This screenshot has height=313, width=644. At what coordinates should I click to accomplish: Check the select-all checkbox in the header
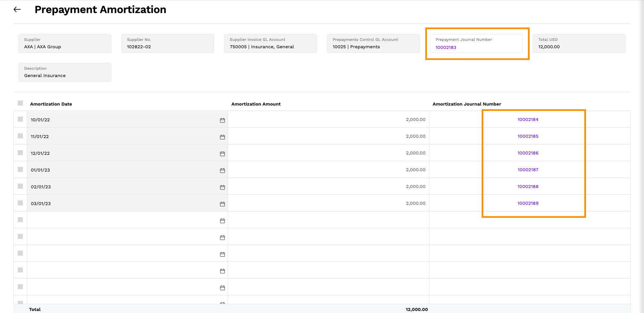20,103
